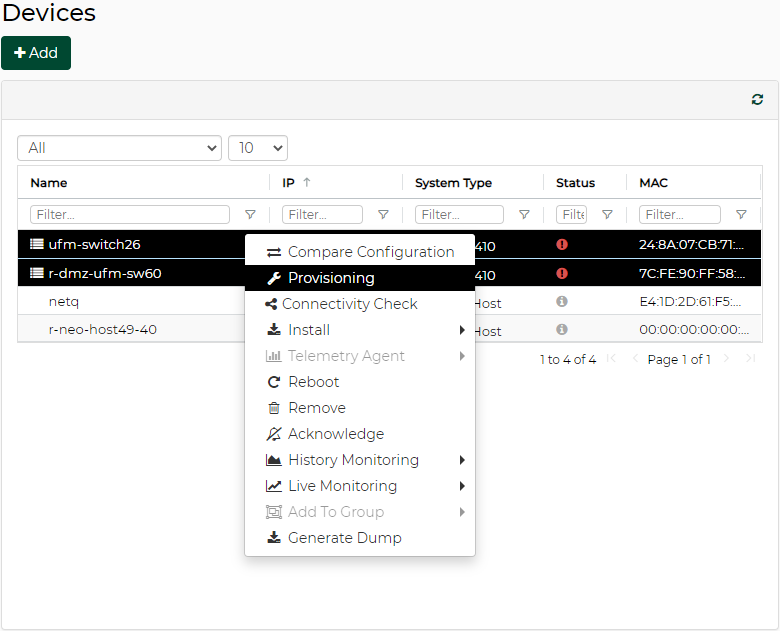Click the System Type filter funnel icon
The image size is (780, 631).
tap(524, 215)
